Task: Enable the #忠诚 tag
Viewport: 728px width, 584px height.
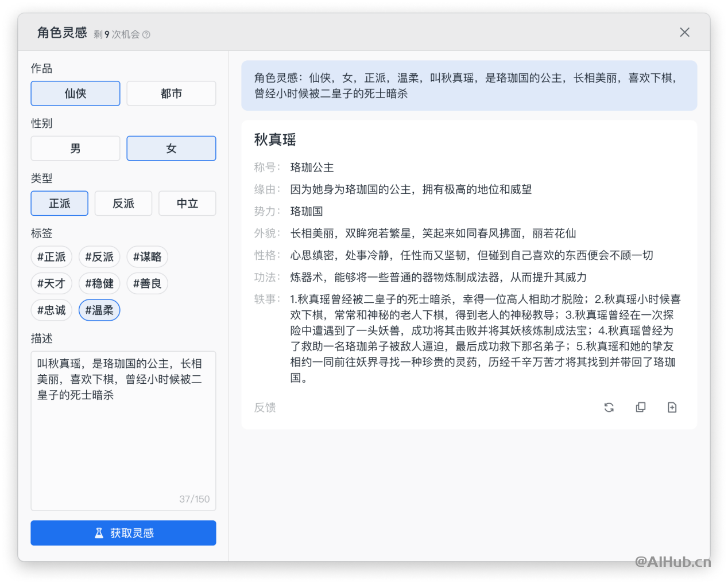Action: [51, 310]
